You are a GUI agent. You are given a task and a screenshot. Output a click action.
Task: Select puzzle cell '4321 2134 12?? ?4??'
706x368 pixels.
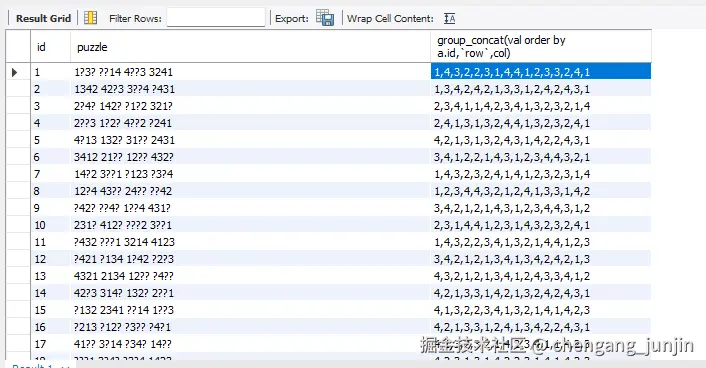point(250,276)
